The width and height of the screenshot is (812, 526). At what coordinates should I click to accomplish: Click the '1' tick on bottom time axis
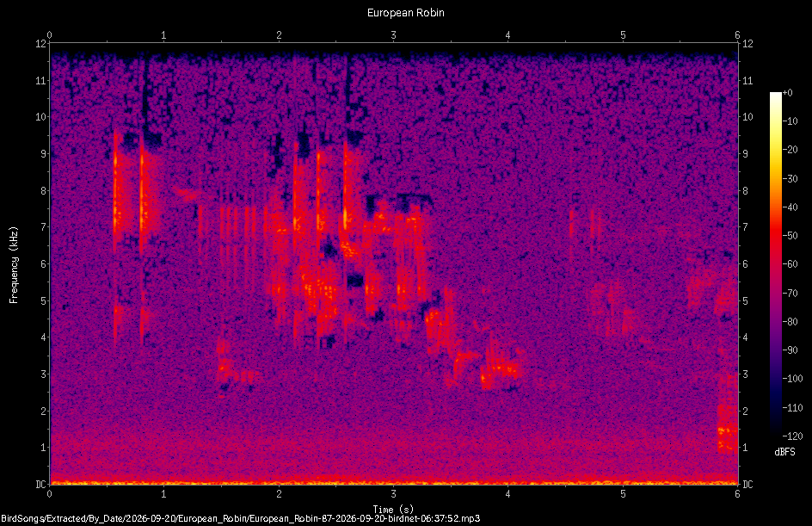click(164, 494)
